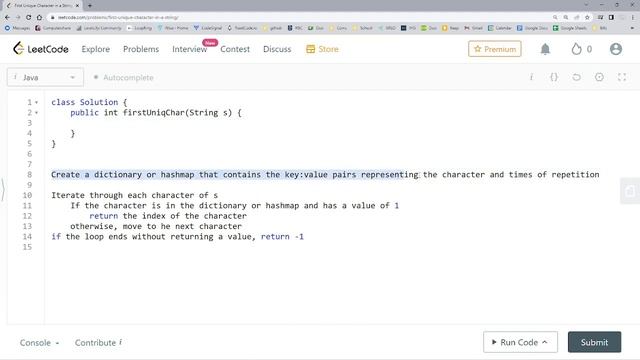This screenshot has height=360, width=640.
Task: Collapse code fold arrow on line 1
Action: pos(36,102)
